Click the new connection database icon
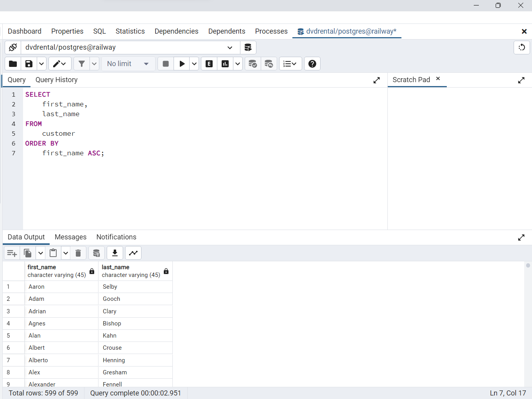Image resolution: width=532 pixels, height=399 pixels. (248, 47)
